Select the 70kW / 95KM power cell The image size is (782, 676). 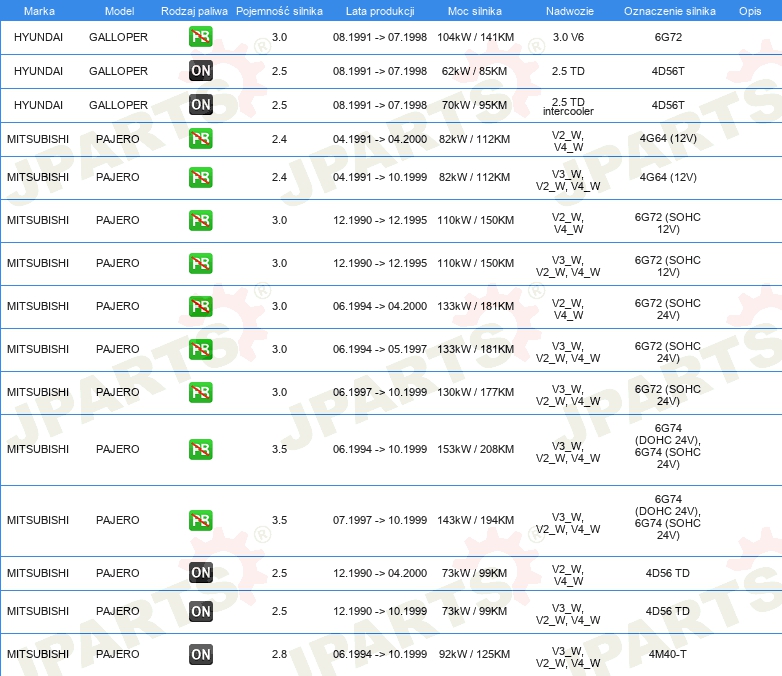(x=474, y=105)
